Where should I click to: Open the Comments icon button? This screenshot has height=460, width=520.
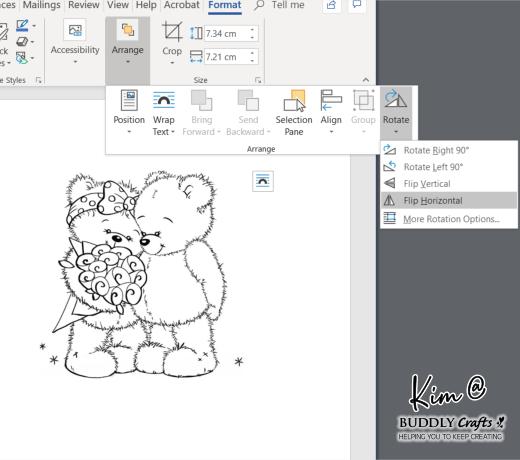click(357, 5)
